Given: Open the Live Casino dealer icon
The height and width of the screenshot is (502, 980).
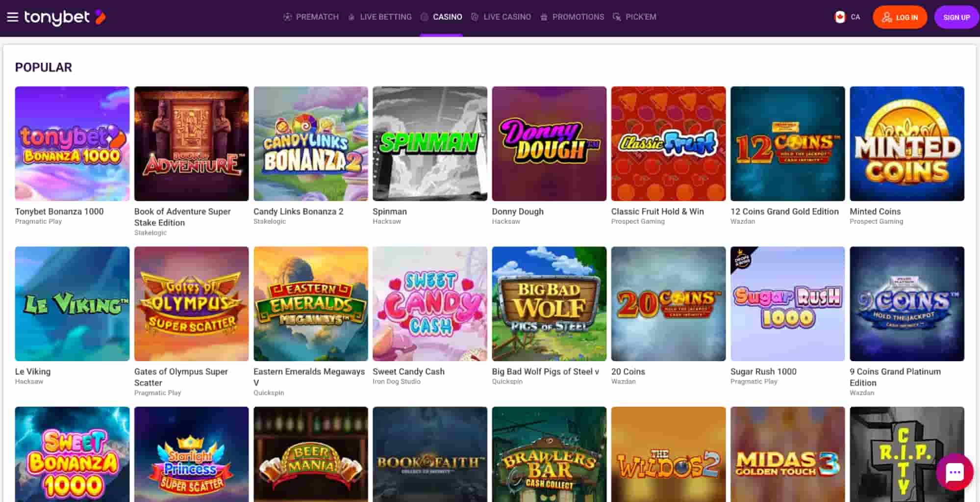Looking at the screenshot, I should tap(474, 17).
